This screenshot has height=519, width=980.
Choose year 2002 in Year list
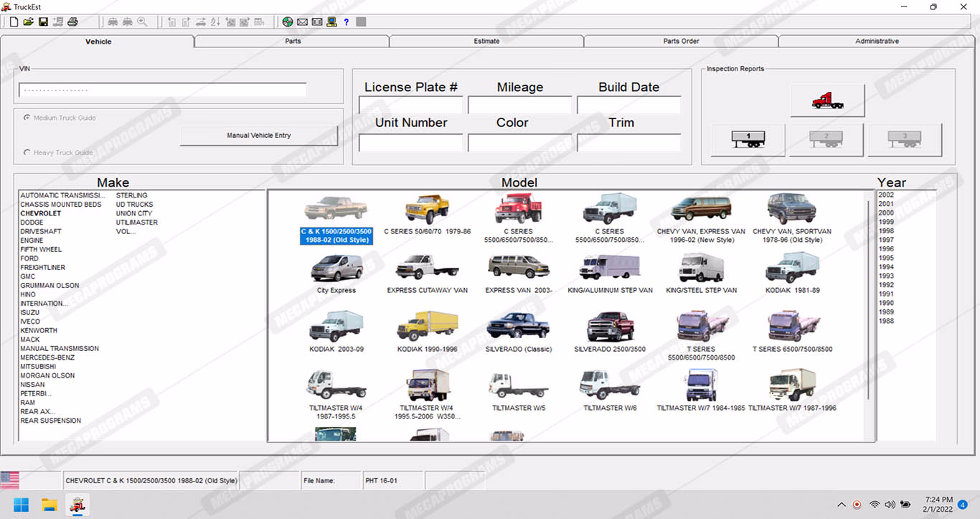[x=886, y=195]
